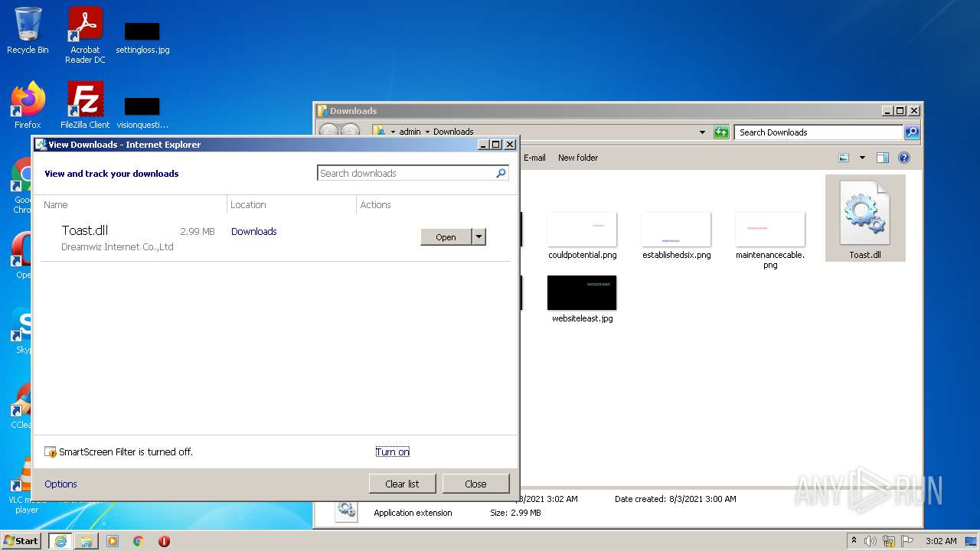Select the Toast.dll download entry

pyautogui.click(x=276, y=238)
